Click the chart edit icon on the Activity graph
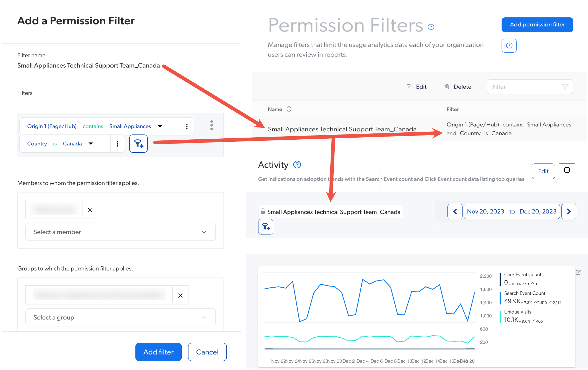The width and height of the screenshot is (588, 370). pos(579,273)
